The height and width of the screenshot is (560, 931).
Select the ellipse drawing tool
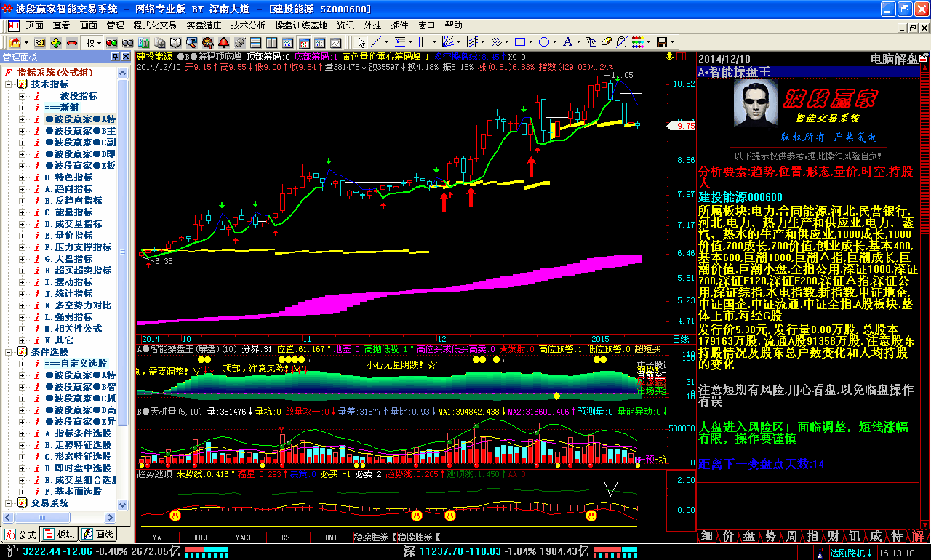(x=544, y=42)
